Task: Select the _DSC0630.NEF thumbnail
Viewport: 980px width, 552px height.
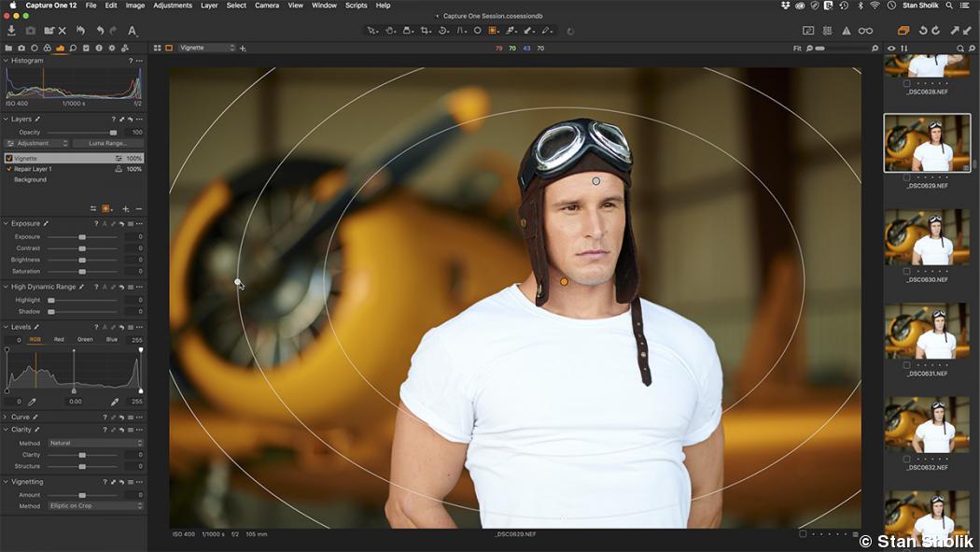Action: (x=927, y=237)
